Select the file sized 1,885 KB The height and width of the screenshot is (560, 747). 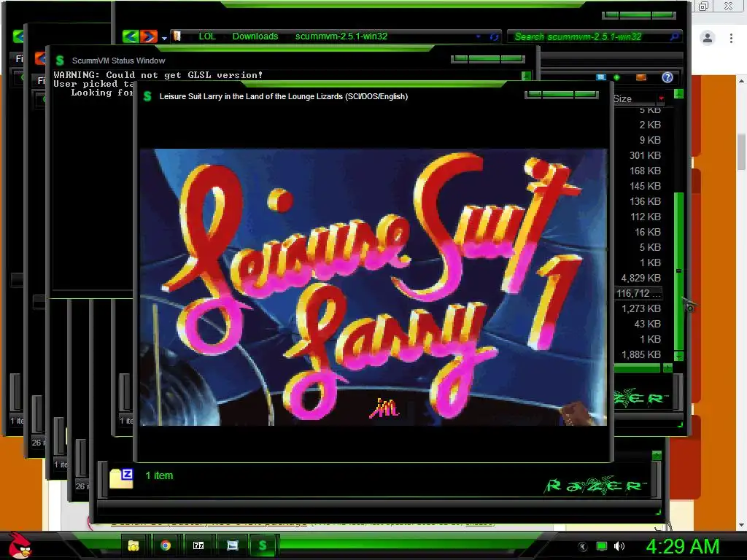pos(640,354)
